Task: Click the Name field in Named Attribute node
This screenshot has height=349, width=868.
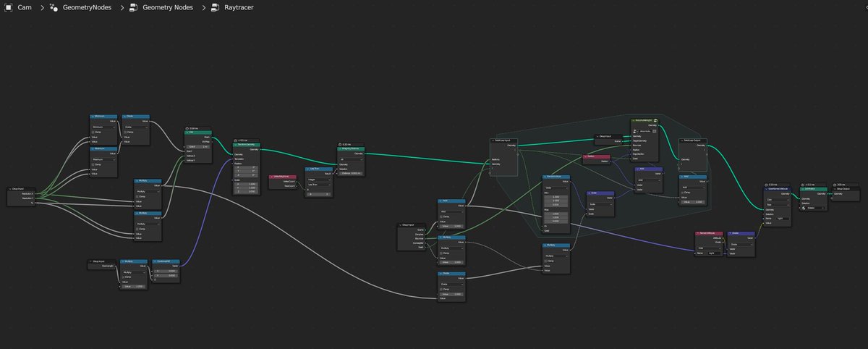Action: [714, 253]
